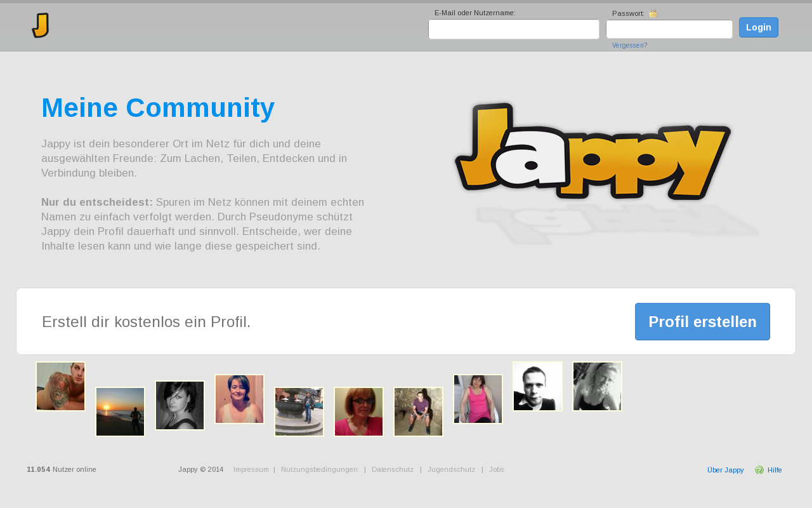This screenshot has height=508, width=812.
Task: Click the small Jappy J logo icon
Action: 41,25
